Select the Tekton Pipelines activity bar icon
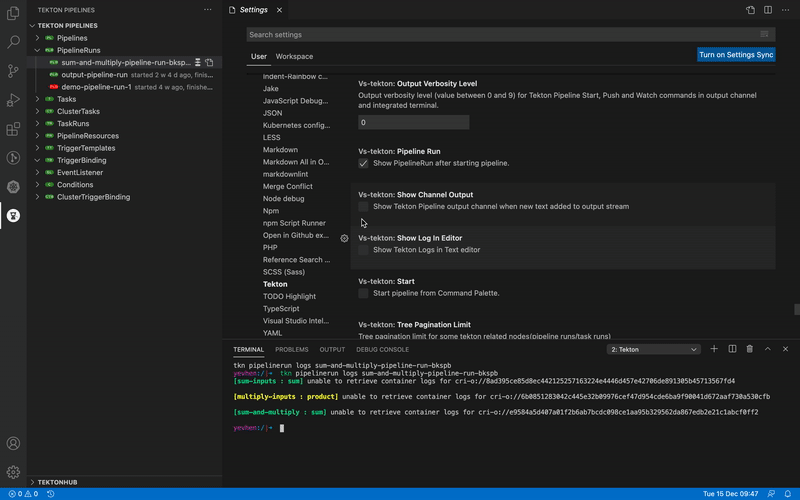The width and height of the screenshot is (800, 500). click(x=13, y=216)
